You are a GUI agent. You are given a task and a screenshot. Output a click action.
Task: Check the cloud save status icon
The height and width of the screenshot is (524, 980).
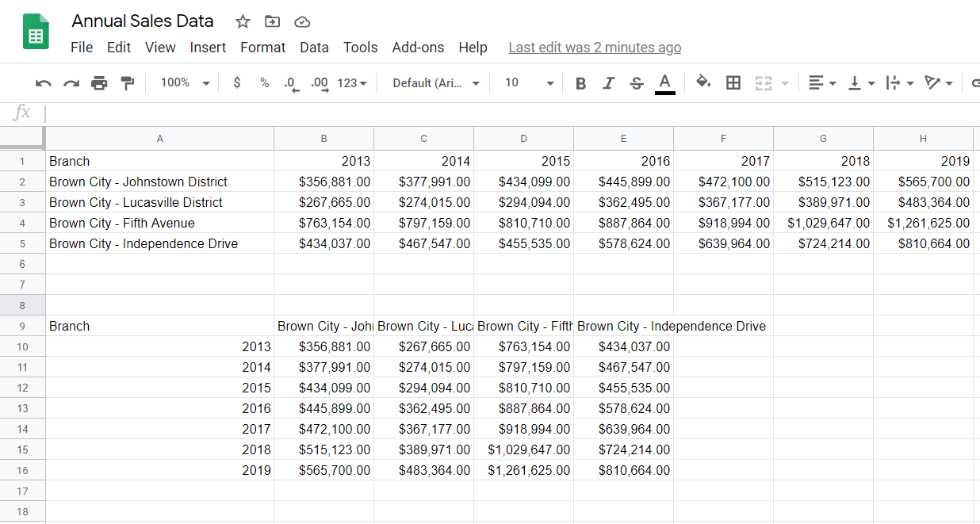(x=301, y=21)
